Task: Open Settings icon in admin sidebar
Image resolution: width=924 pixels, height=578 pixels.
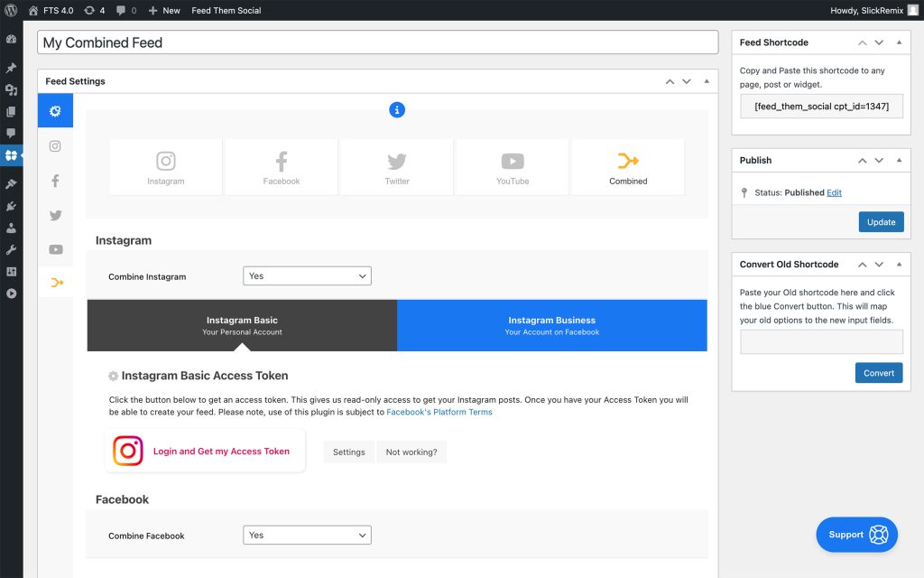Action: (x=11, y=272)
